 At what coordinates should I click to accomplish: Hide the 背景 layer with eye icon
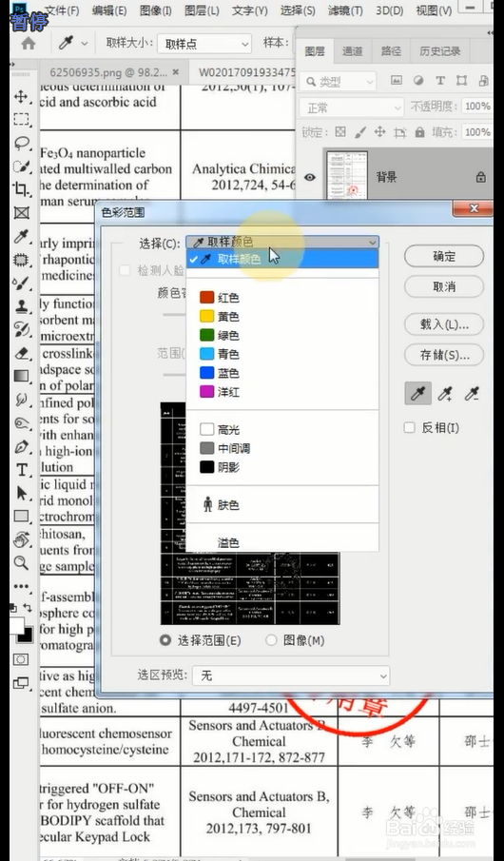tap(310, 177)
